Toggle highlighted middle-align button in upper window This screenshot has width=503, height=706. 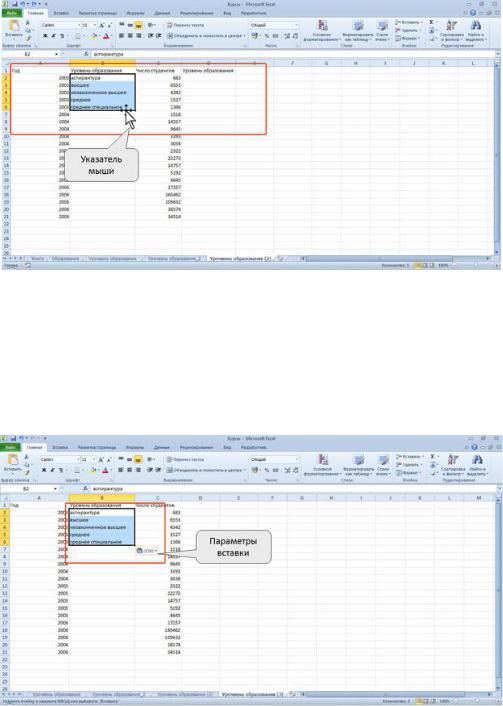pos(138,26)
